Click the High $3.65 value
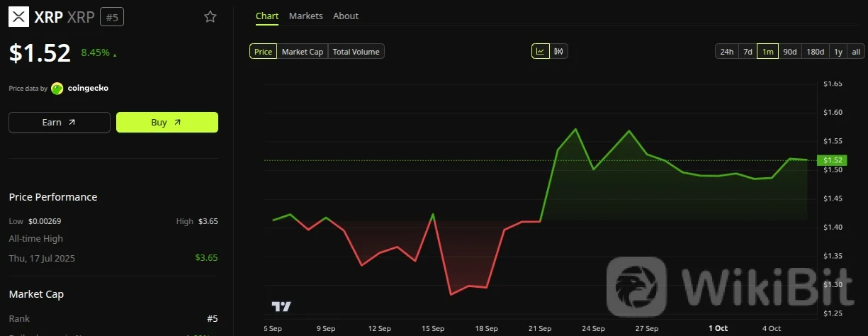The width and height of the screenshot is (868, 336). pos(208,221)
